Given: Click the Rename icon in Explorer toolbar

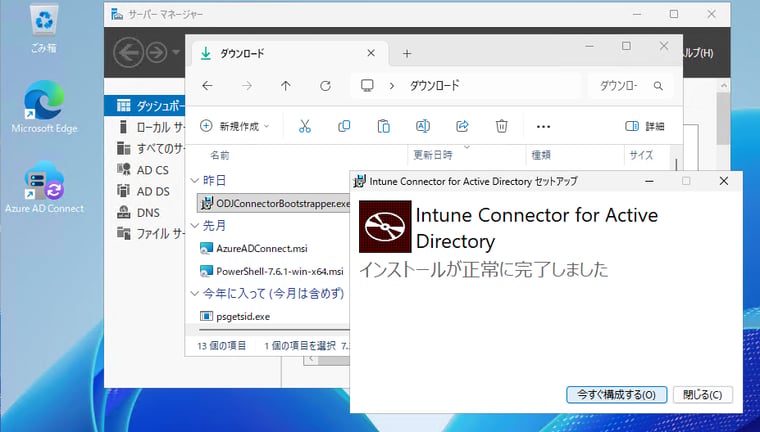Looking at the screenshot, I should tap(423, 127).
